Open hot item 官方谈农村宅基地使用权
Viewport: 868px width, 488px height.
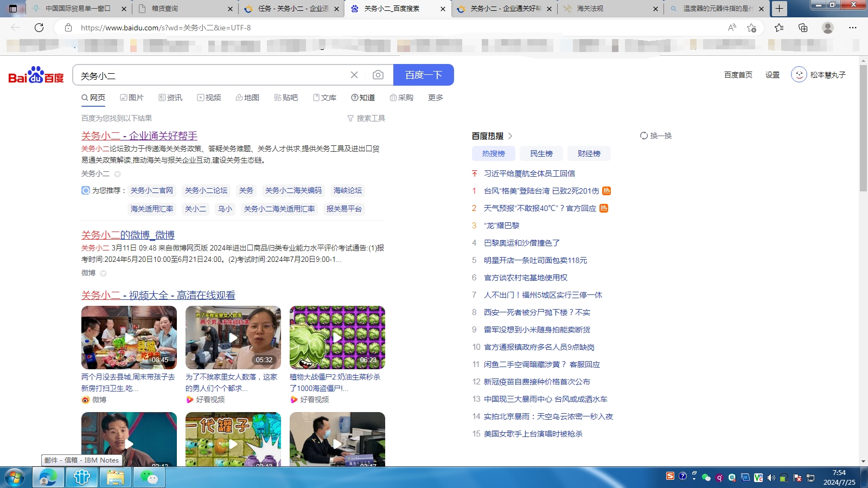click(526, 278)
